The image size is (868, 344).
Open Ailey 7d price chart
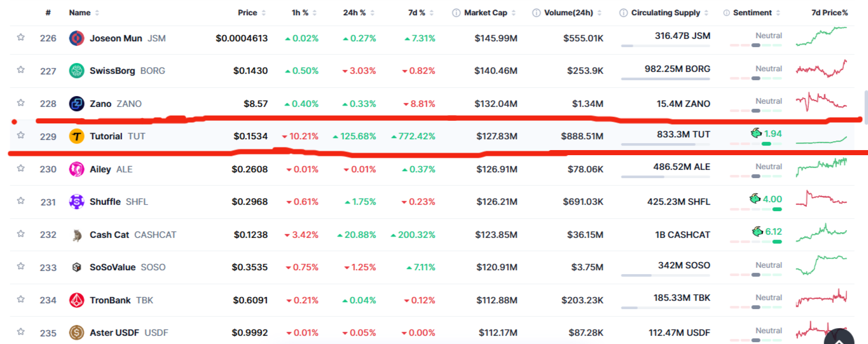821,167
